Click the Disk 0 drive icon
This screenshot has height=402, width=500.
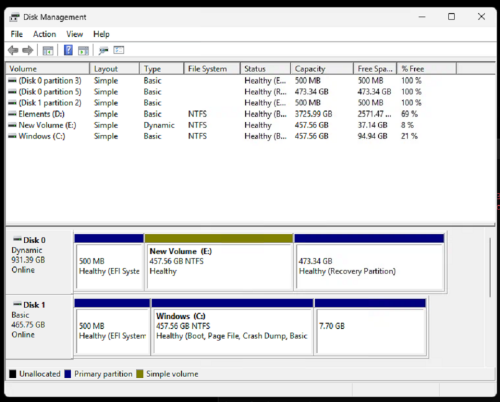click(x=17, y=239)
